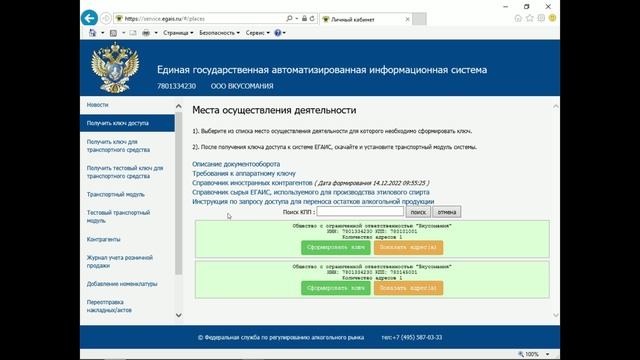Click 'Показать адрес(а)' for КПП 780101001
The image size is (640, 360).
tap(408, 247)
